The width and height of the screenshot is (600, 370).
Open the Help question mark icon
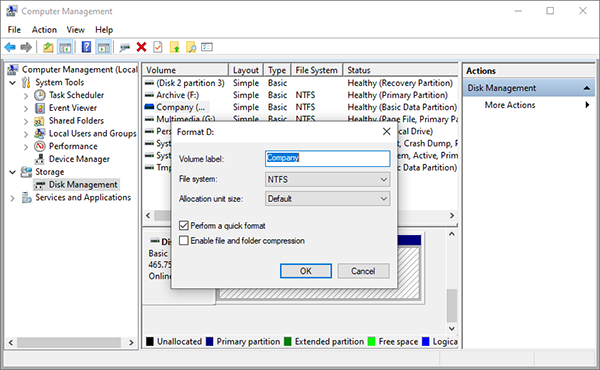[x=87, y=47]
